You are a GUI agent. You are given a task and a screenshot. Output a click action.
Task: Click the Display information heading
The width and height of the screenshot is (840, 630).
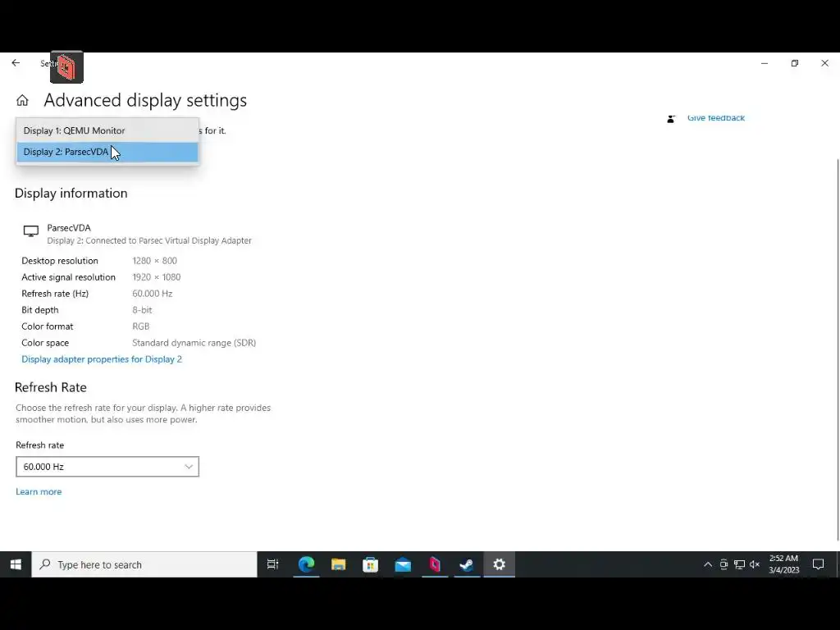tap(71, 194)
